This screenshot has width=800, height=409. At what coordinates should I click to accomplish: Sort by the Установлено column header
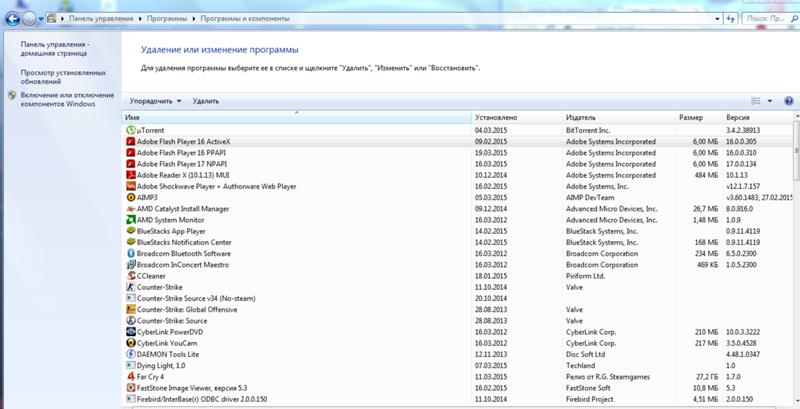point(517,118)
